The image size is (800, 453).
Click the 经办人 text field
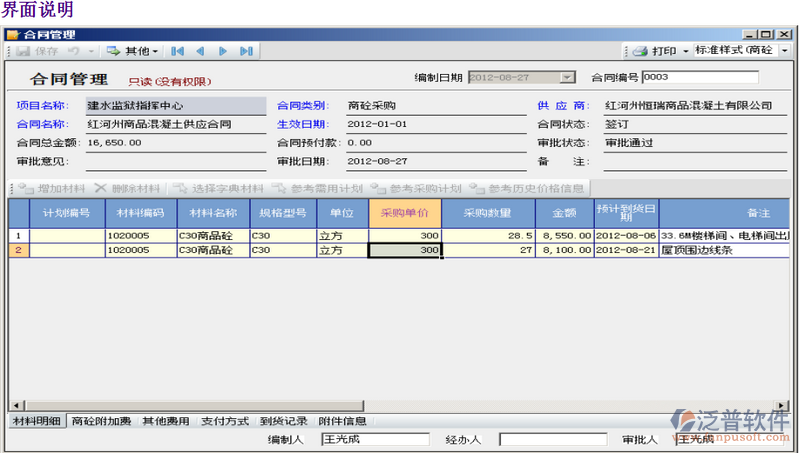(x=552, y=439)
